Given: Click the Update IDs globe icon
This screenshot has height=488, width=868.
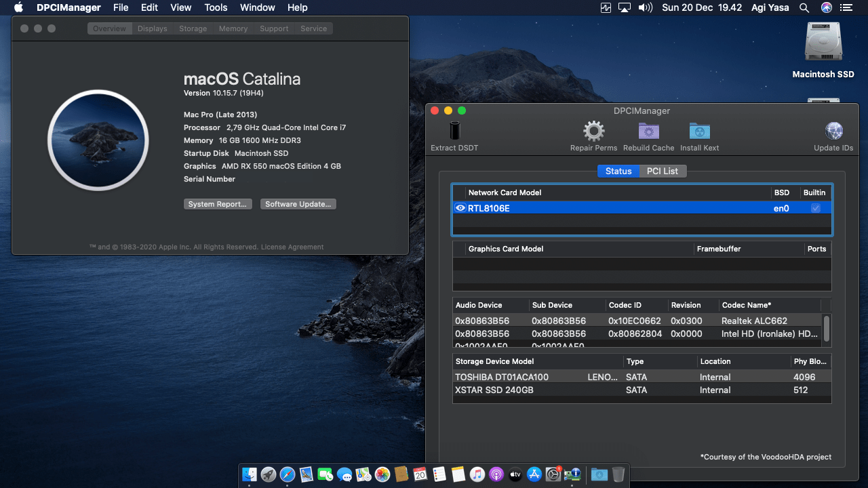Looking at the screenshot, I should [833, 131].
